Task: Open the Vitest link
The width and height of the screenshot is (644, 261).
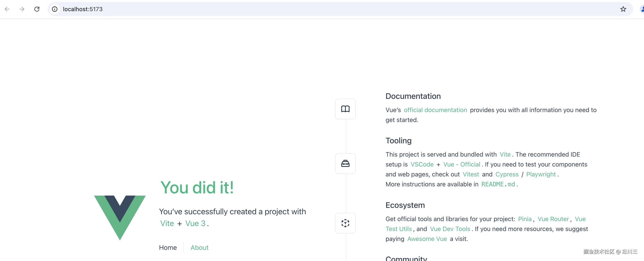Action: click(471, 174)
